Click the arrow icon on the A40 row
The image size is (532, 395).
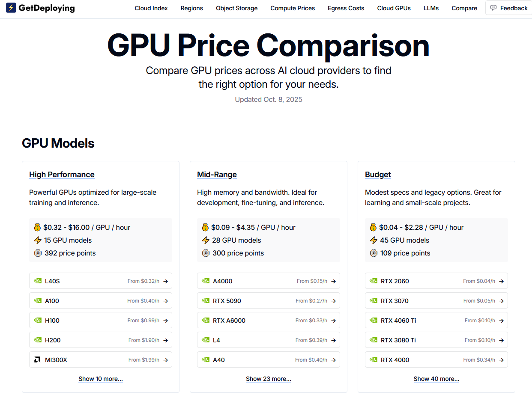coord(333,360)
